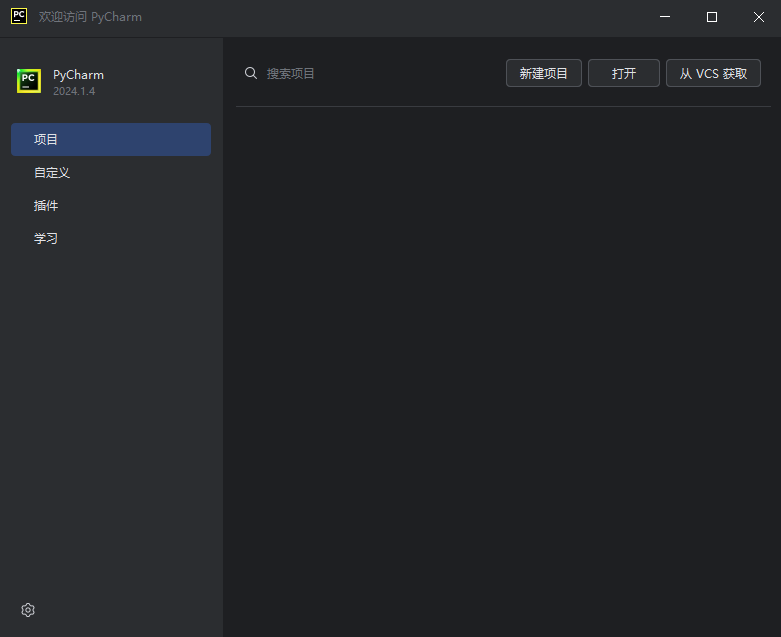Minimize the PyCharm welcome window
Screen dimensions: 781x637
(665, 17)
